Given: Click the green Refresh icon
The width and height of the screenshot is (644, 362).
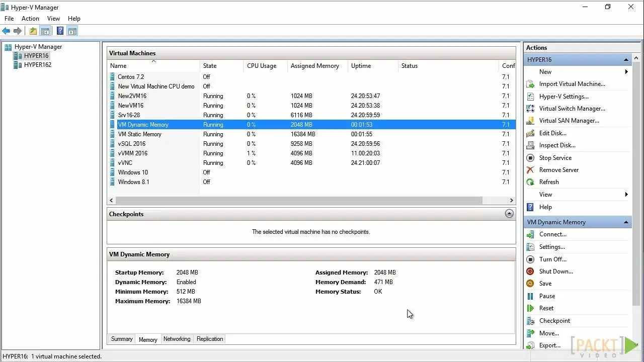Looking at the screenshot, I should coord(530,182).
